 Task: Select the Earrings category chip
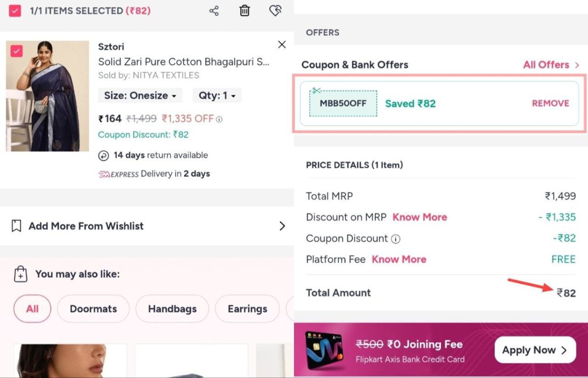click(247, 309)
